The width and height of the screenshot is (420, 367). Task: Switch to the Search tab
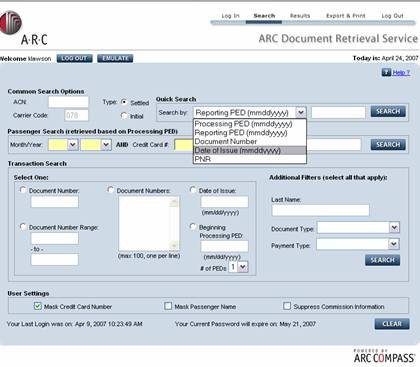point(264,16)
